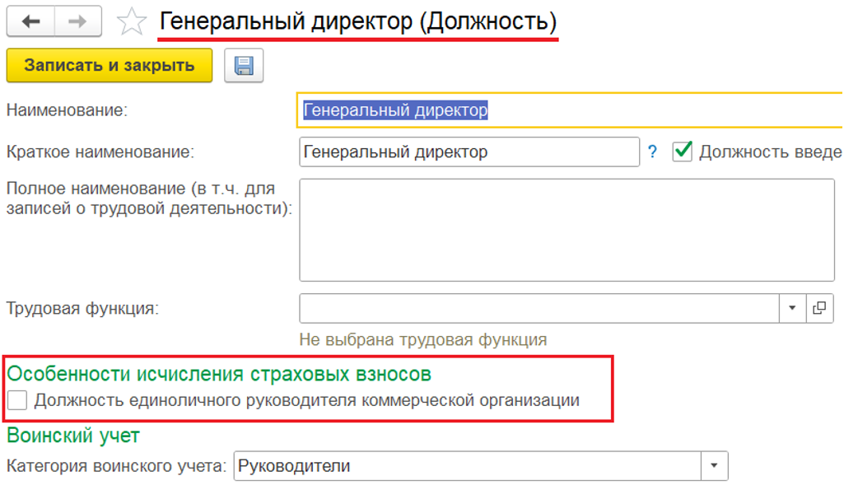This screenshot has height=504, width=844.
Task: Click the Не выбрана трудовая функция hint text
Action: 423,339
